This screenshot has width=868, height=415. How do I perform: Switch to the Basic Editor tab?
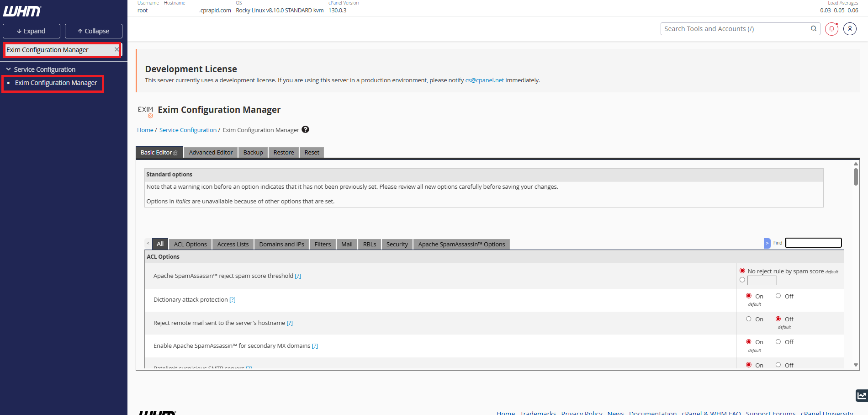click(159, 152)
